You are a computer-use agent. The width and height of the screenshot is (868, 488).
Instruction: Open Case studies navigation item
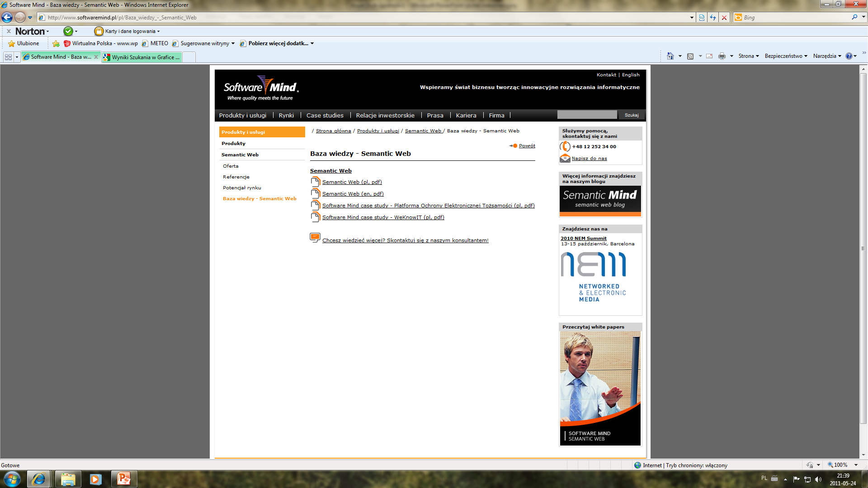click(325, 115)
